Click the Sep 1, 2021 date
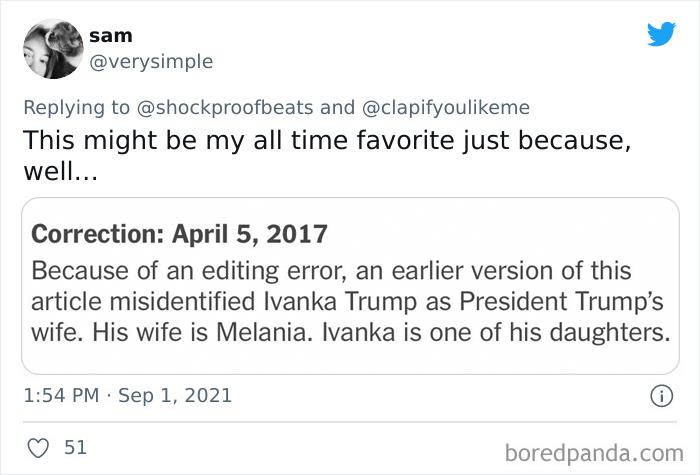Image resolution: width=700 pixels, height=475 pixels. pyautogui.click(x=177, y=395)
